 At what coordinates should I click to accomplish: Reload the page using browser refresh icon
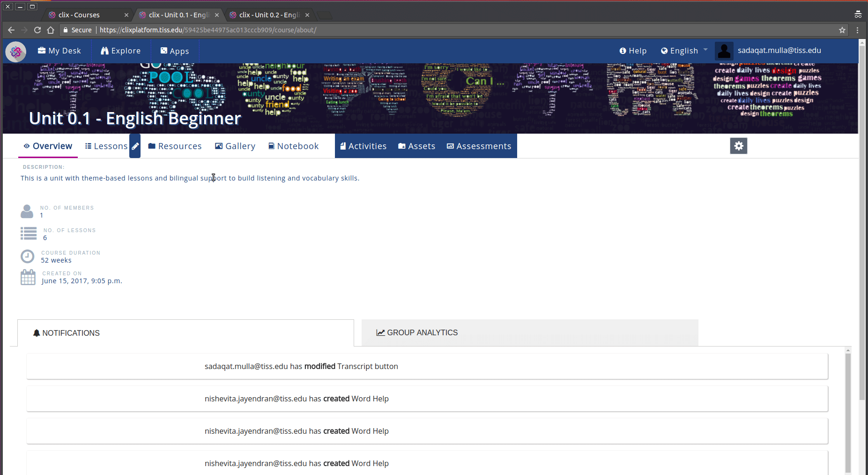click(37, 30)
